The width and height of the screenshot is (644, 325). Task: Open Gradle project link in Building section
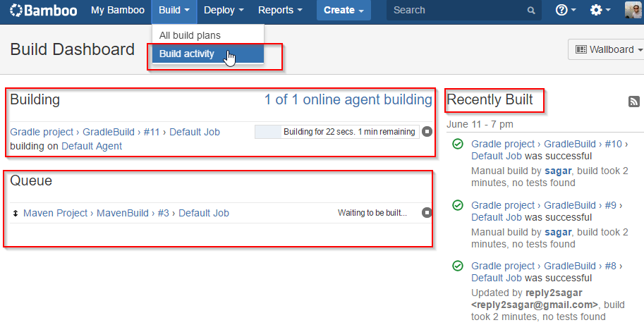pos(42,132)
